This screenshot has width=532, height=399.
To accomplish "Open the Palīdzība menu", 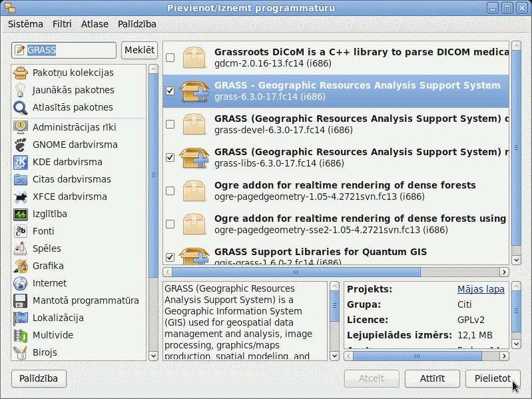I will [137, 24].
